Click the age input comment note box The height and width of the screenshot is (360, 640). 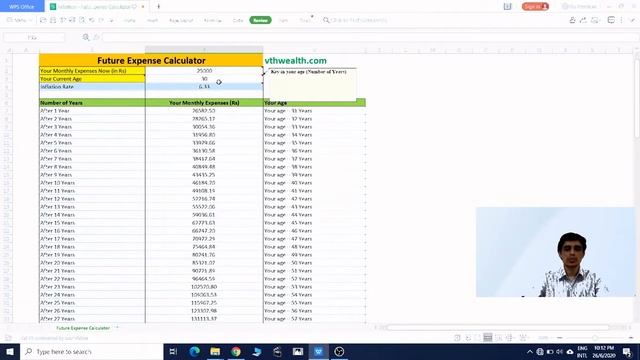tap(312, 84)
